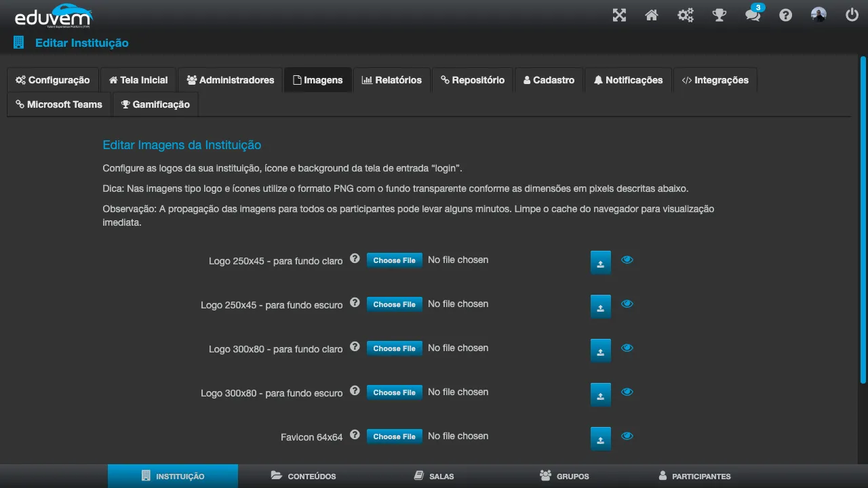Image resolution: width=868 pixels, height=488 pixels.
Task: Preview Logo 250x45 fundo claro with eye icon
Action: (x=627, y=260)
